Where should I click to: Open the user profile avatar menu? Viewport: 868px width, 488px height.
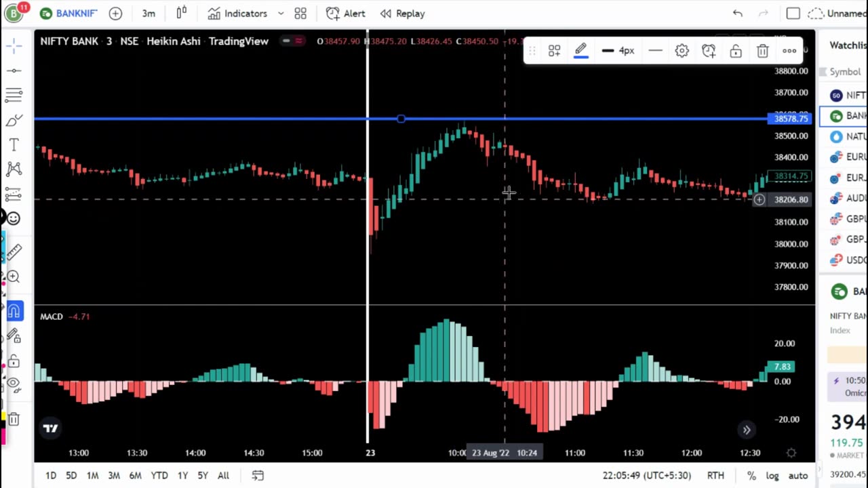coord(14,13)
